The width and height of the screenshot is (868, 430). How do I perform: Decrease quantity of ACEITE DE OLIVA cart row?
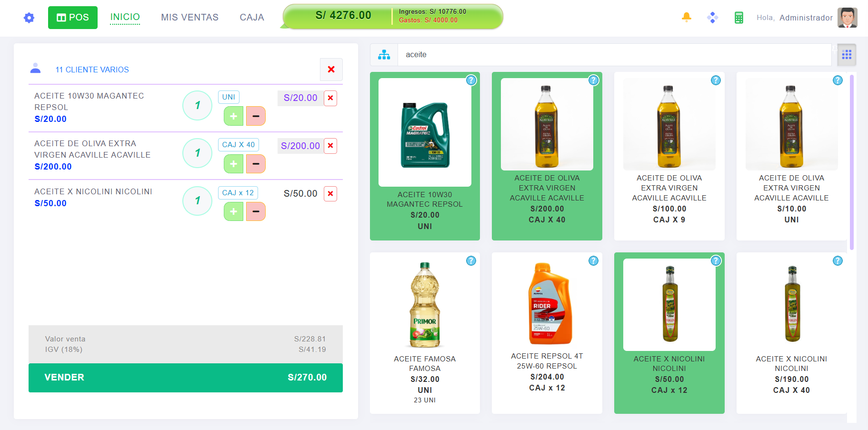click(256, 164)
